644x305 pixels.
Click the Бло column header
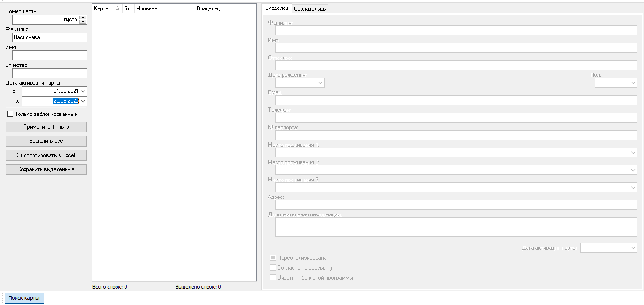tap(128, 8)
